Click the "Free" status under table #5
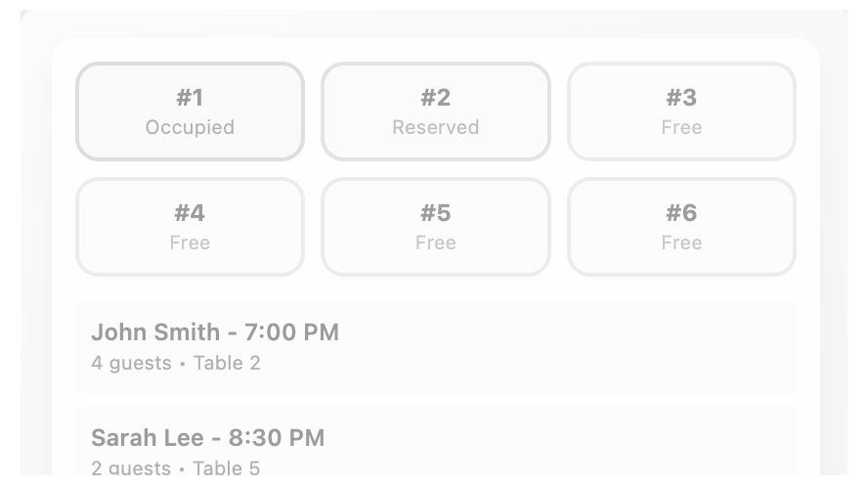Screen dimensions: 868x485 (x=436, y=243)
